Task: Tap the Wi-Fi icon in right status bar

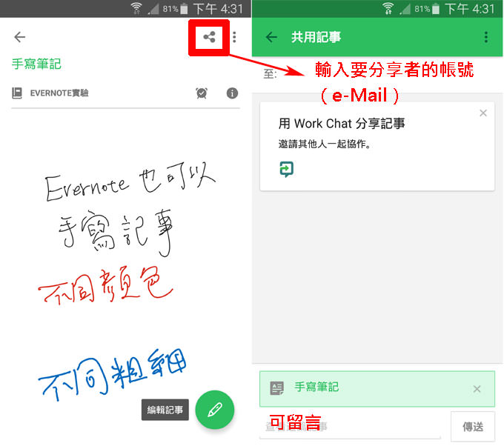Action: [388, 9]
